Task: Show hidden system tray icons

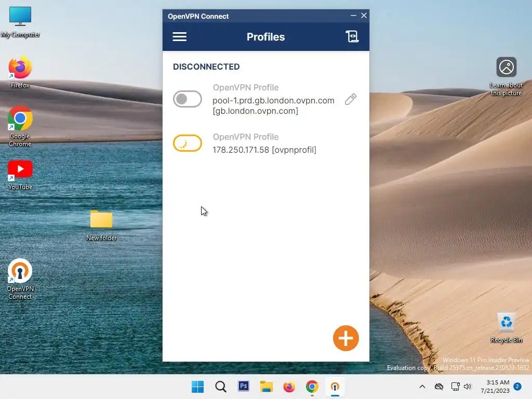Action: pos(422,387)
